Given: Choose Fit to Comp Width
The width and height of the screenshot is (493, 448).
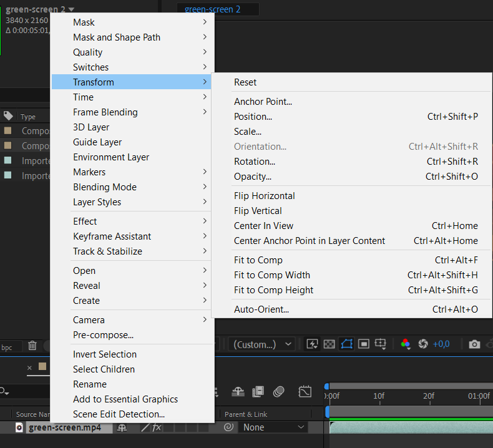Looking at the screenshot, I should coord(272,275).
